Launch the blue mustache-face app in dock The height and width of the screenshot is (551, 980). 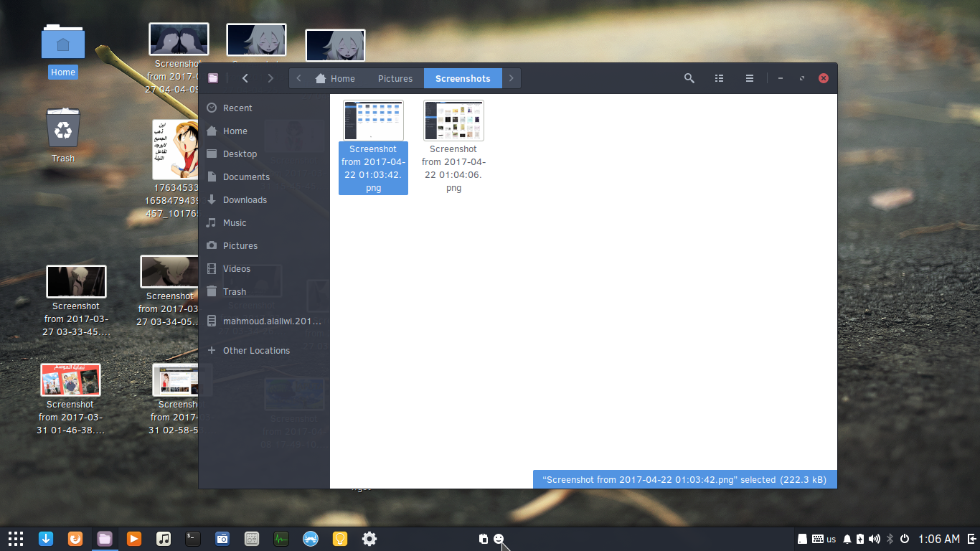311,538
